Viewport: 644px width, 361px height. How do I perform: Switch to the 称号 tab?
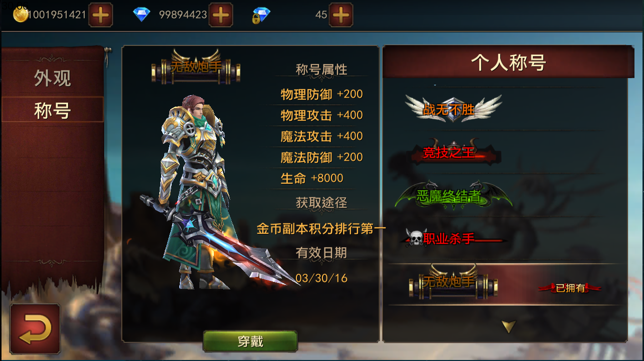coord(53,110)
